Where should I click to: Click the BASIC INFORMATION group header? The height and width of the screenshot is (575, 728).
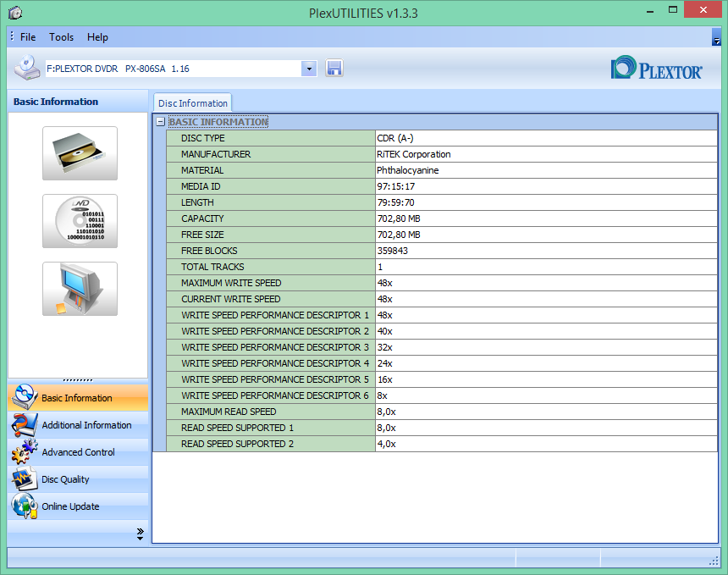tap(218, 122)
